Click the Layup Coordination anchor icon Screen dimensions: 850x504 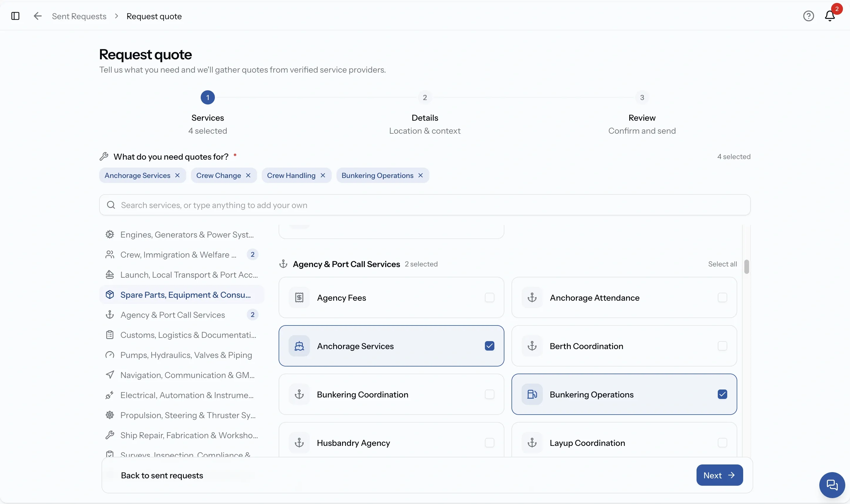pos(532,443)
